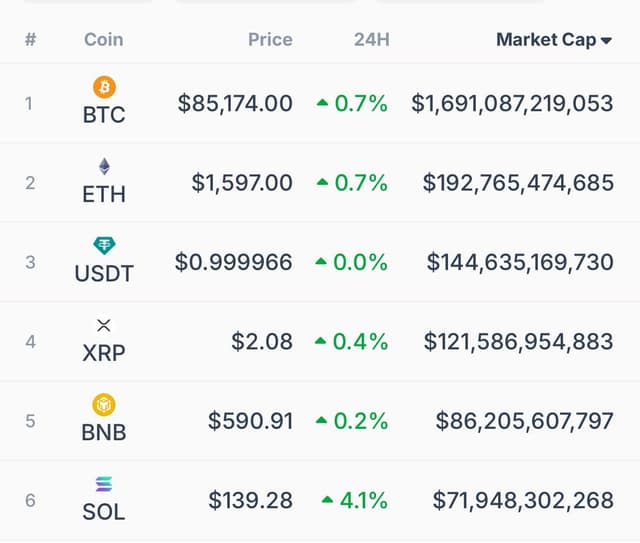
Task: Sort by the Coin column header
Action: tap(104, 40)
